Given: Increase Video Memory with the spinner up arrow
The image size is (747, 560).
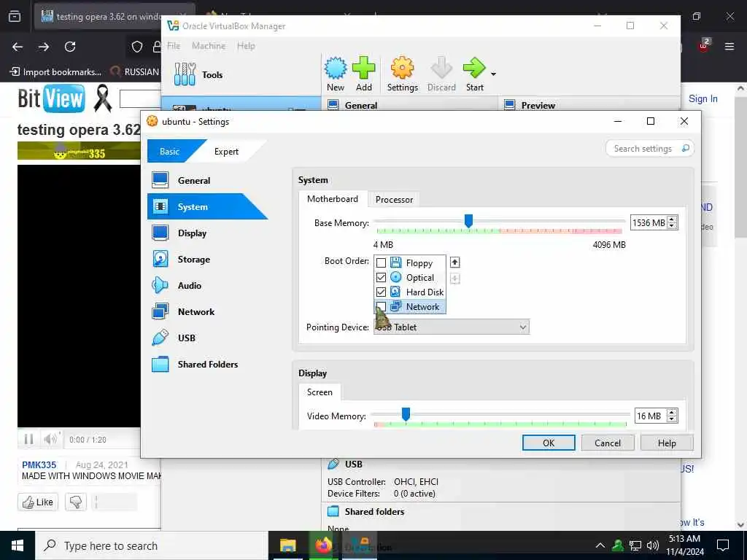Looking at the screenshot, I should [x=672, y=413].
